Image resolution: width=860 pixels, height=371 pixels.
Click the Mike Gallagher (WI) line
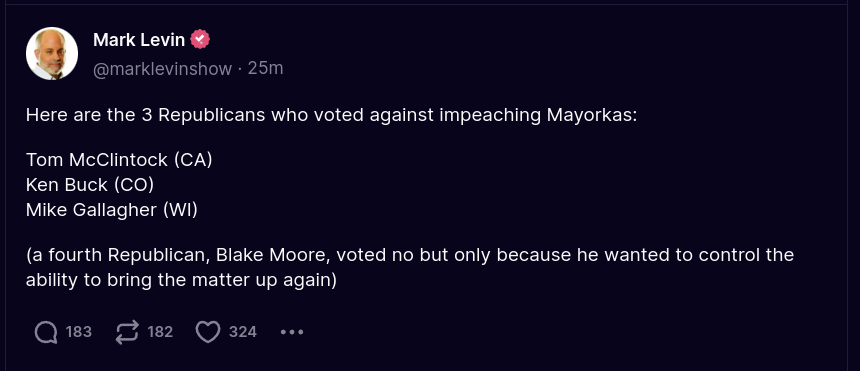coord(111,210)
